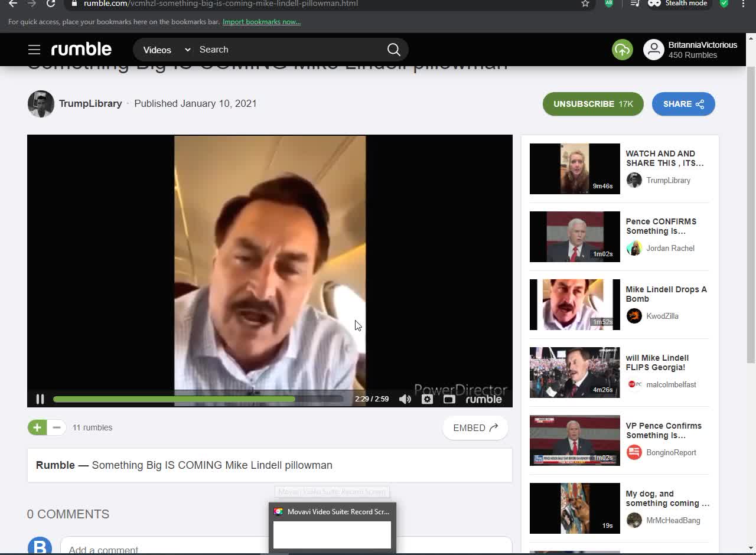This screenshot has width=756, height=555.
Task: Open will Mike Lindell FLIPS Georgia thumbnail
Action: [575, 373]
